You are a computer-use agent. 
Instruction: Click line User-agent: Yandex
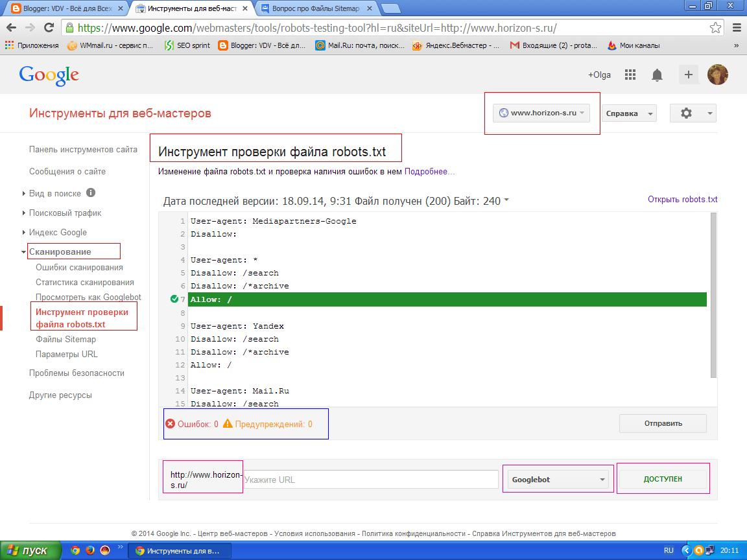[x=237, y=326]
